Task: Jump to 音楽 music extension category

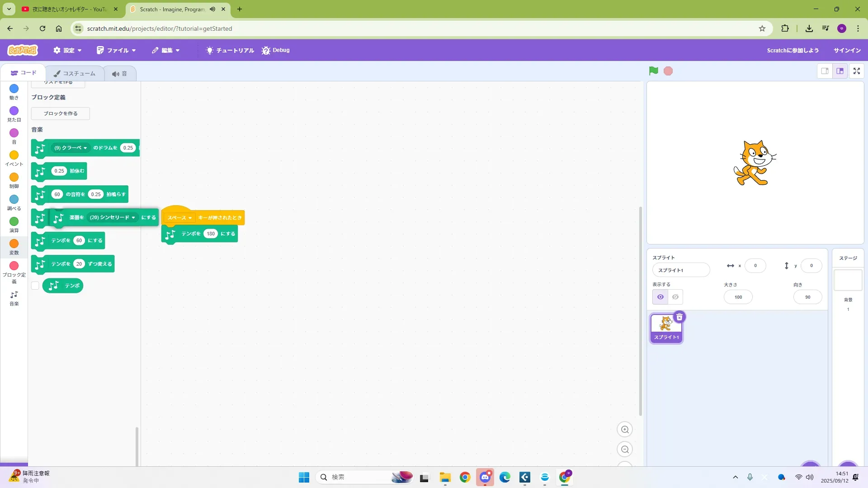Action: tap(14, 298)
